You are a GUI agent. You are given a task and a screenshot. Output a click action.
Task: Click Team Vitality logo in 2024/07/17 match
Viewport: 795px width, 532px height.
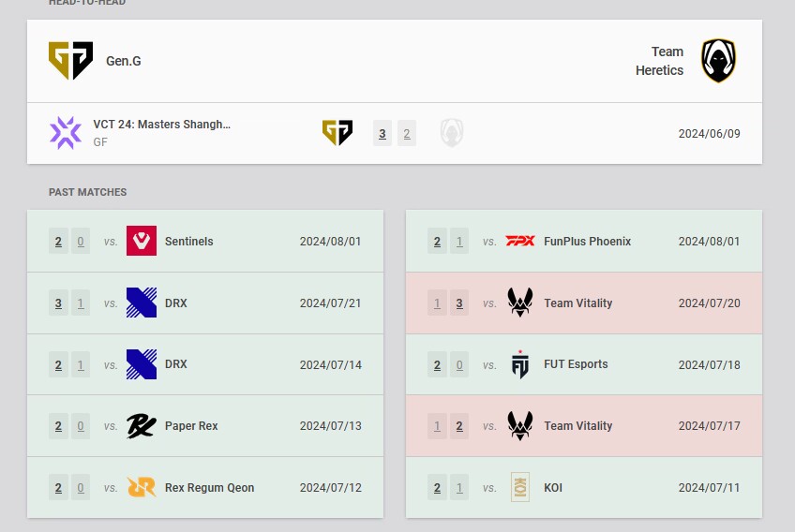pyautogui.click(x=520, y=425)
